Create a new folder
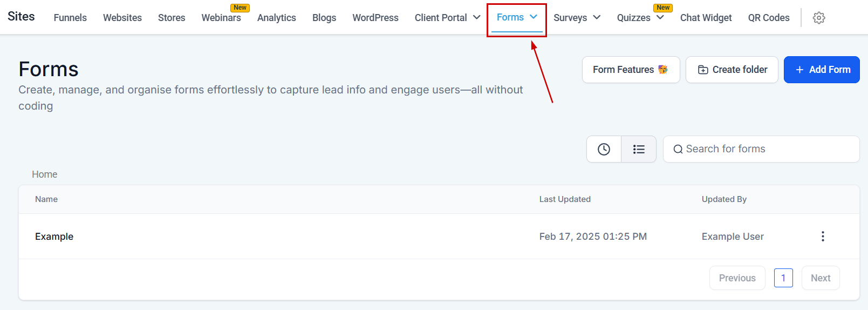Screen dimensions: 868x310 [x=732, y=70]
